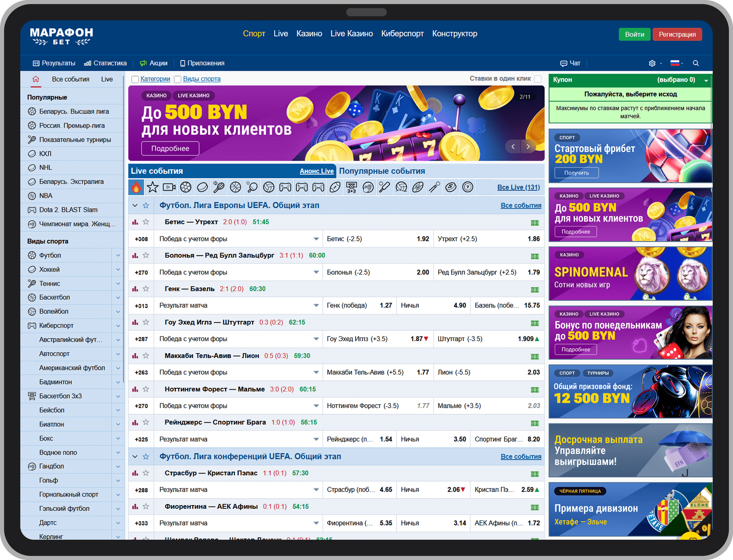Advance banner carousel with the next arrow

[528, 146]
